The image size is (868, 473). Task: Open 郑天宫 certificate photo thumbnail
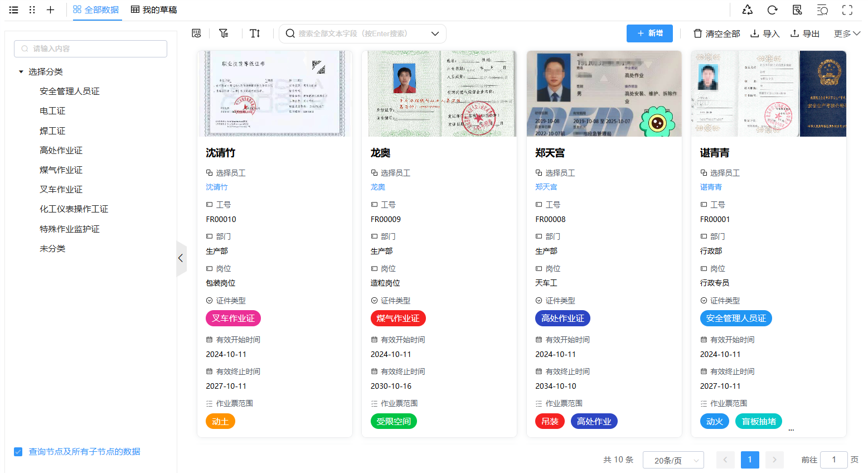pos(604,94)
